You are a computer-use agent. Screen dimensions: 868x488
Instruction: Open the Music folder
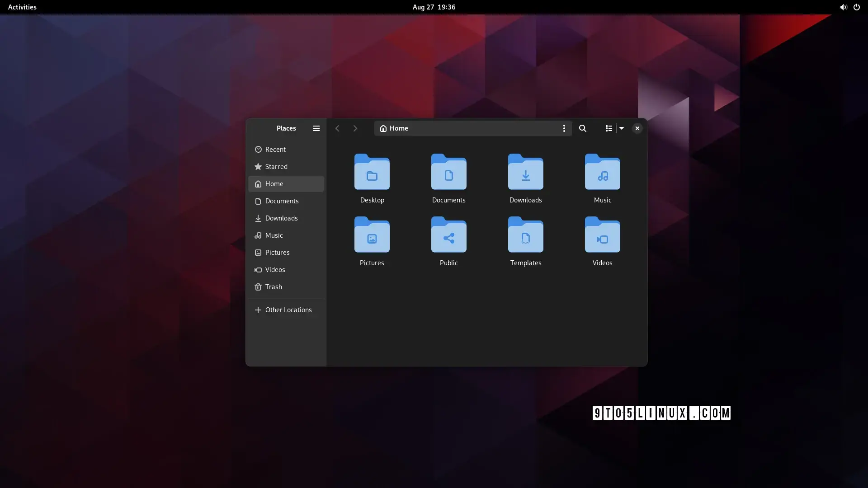tap(602, 176)
